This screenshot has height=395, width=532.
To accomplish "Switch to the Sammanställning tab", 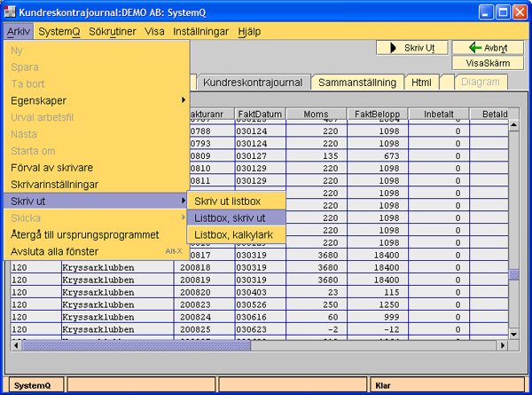I will 356,82.
